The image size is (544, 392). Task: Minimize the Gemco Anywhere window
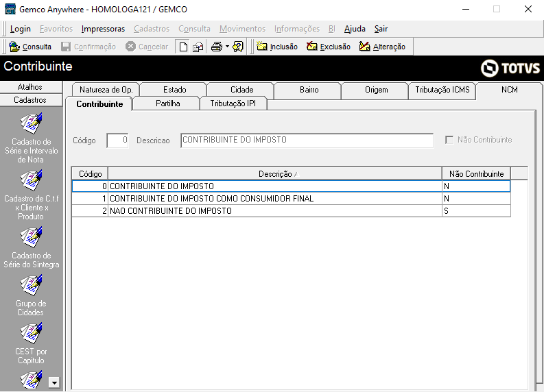[x=466, y=9]
